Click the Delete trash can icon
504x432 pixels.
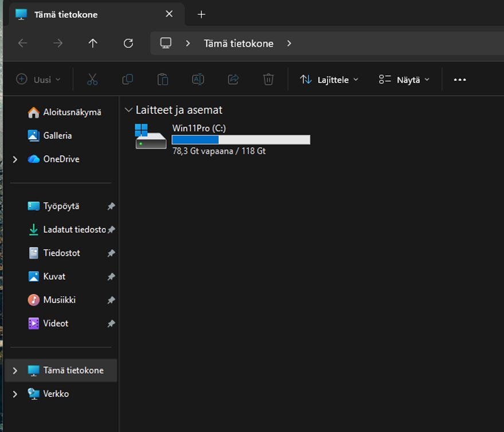268,80
